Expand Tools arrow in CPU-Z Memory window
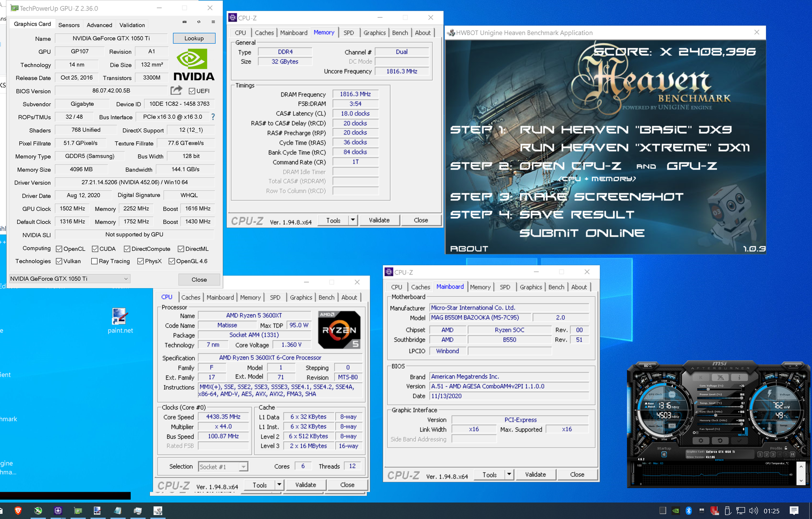The image size is (812, 519). (x=353, y=220)
